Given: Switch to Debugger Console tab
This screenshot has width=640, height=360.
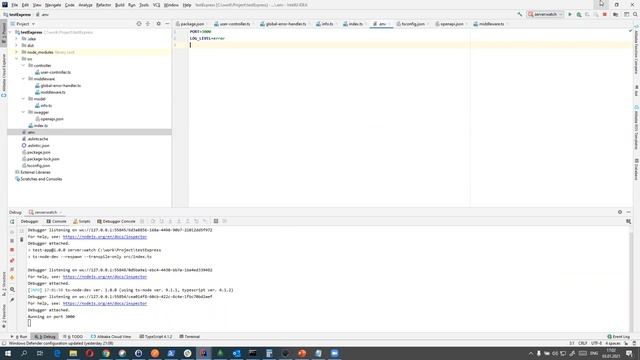Looking at the screenshot, I should 116,221.
